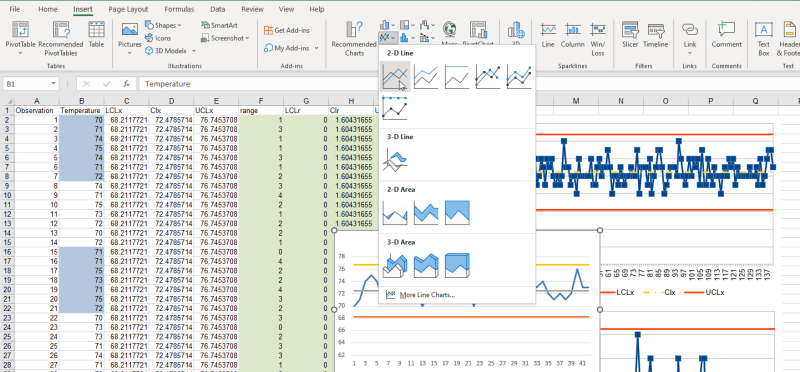Insert a Text Box
This screenshot has height=372, width=800.
click(763, 38)
